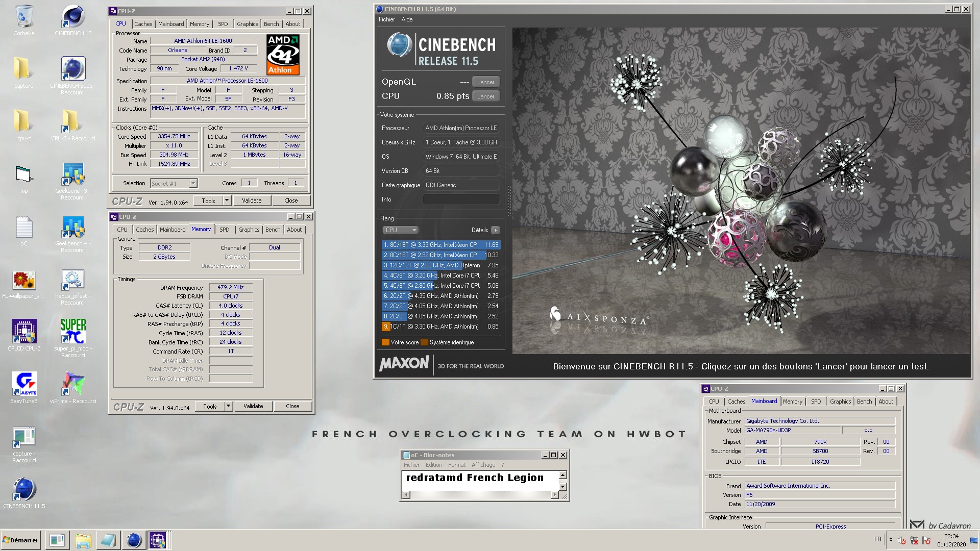Open Graphics tab in Memory CPU-Z window
Viewport: 980px width, 551px height.
[x=249, y=230]
